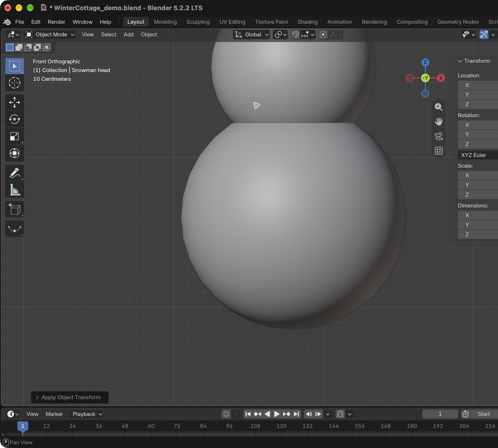498x448 pixels.
Task: Switch orthographic/perspective grid icon
Action: (x=438, y=150)
